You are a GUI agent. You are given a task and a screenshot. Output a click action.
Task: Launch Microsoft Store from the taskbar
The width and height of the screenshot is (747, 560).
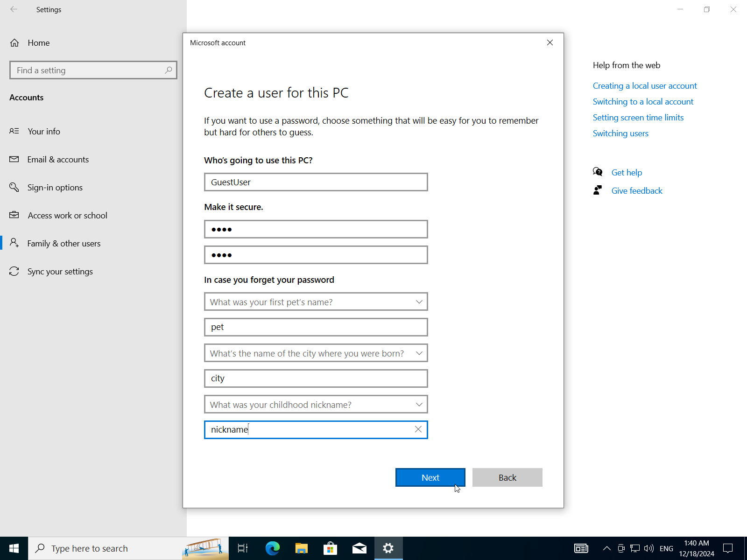330,548
